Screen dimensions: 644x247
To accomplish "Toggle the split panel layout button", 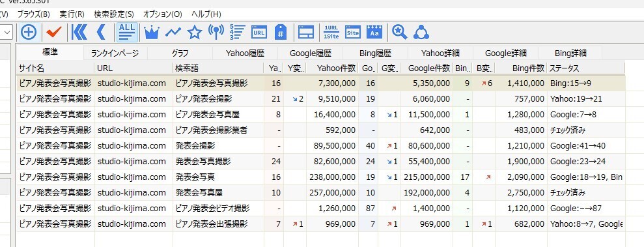I will click(x=306, y=32).
